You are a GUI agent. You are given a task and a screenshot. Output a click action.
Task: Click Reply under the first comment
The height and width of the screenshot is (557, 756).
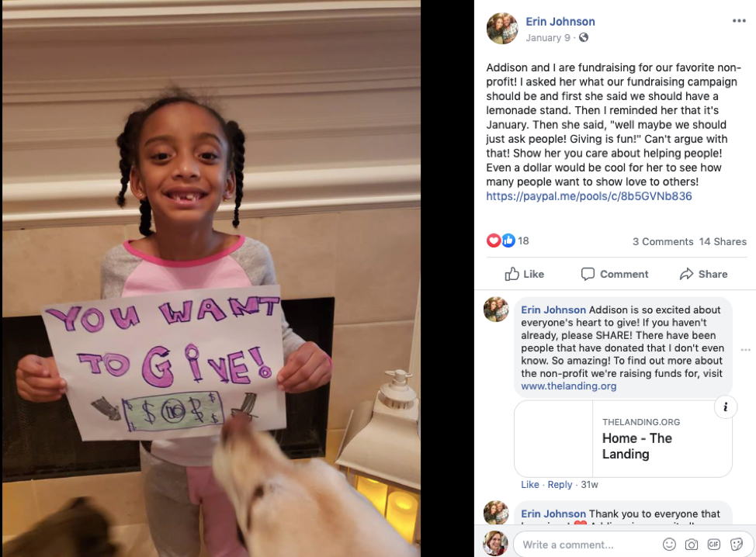[560, 485]
